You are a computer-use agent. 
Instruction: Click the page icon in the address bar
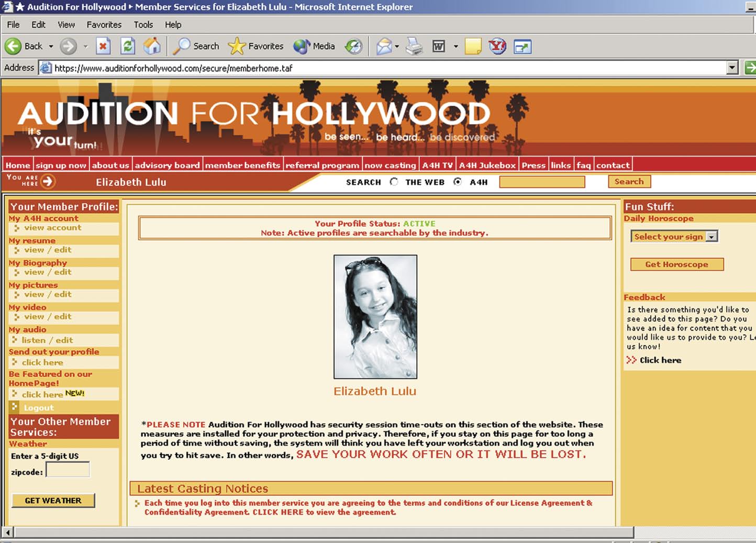coord(46,68)
